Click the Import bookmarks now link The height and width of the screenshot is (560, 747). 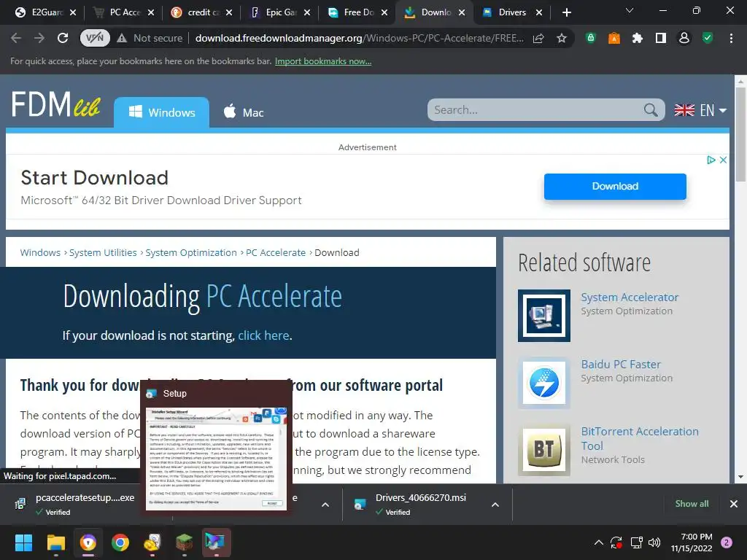pyautogui.click(x=323, y=61)
